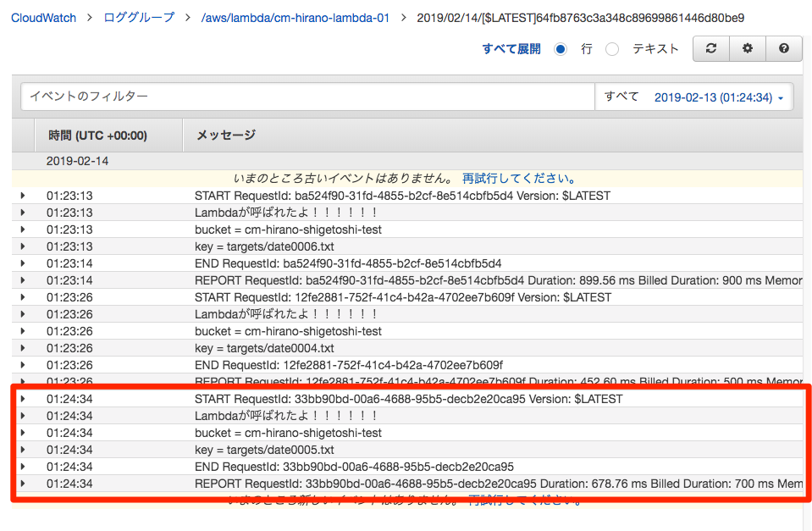Open the help question mark icon
Viewport: 812px width, 531px height.
click(x=783, y=49)
